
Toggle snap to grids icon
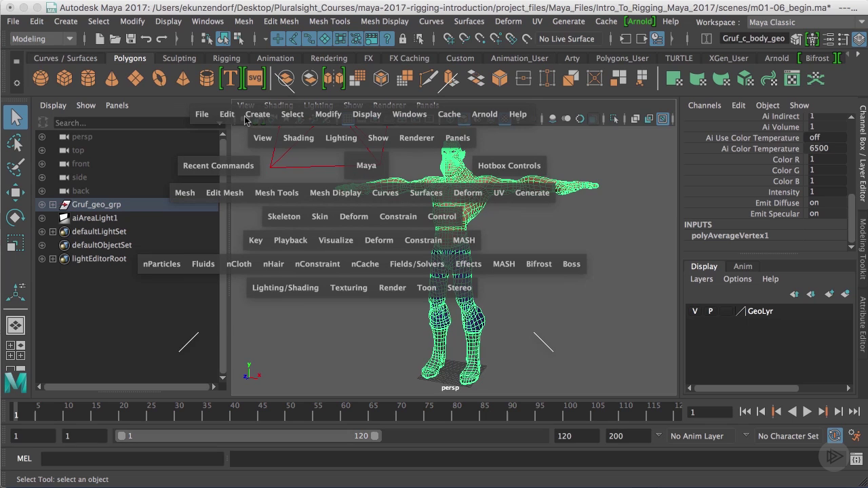click(448, 39)
